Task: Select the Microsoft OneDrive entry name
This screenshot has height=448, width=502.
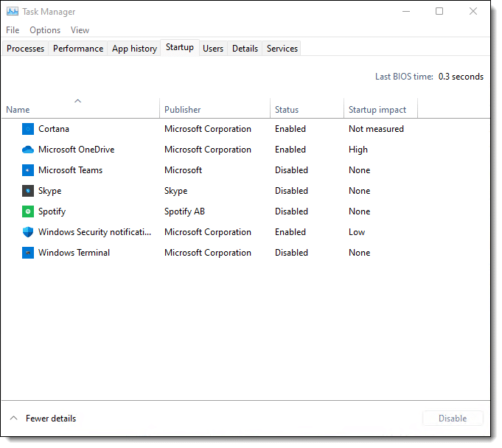Action: [77, 150]
